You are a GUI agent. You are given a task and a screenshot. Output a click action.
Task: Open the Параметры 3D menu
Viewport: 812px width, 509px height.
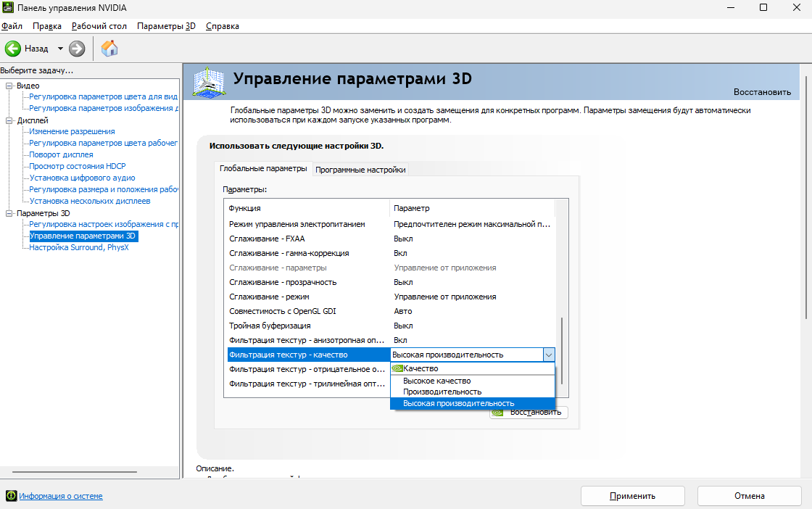pos(166,26)
